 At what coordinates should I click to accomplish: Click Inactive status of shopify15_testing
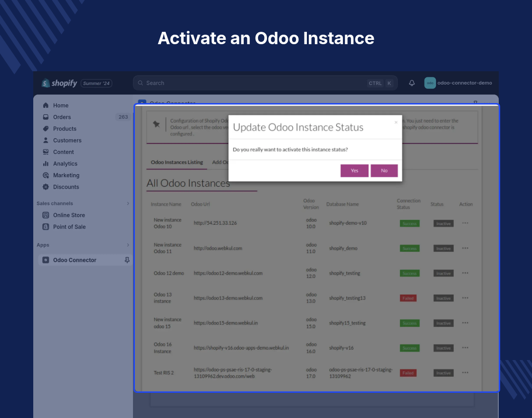[x=444, y=323]
